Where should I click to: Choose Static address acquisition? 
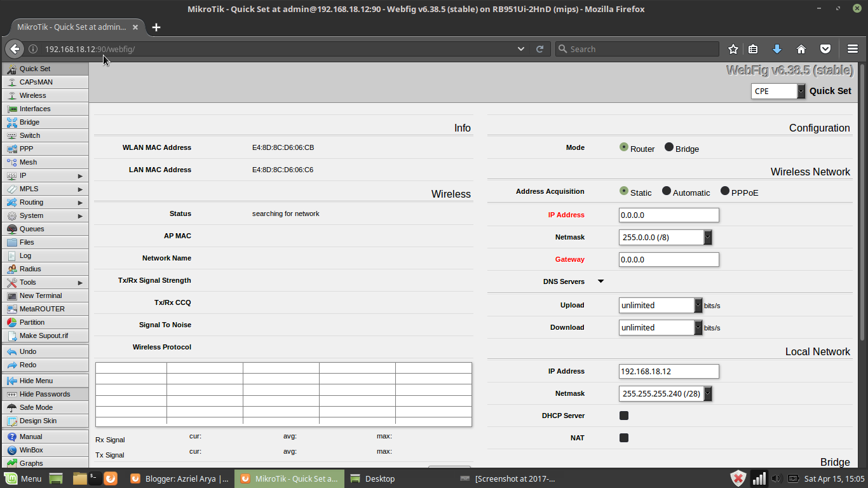(x=624, y=191)
